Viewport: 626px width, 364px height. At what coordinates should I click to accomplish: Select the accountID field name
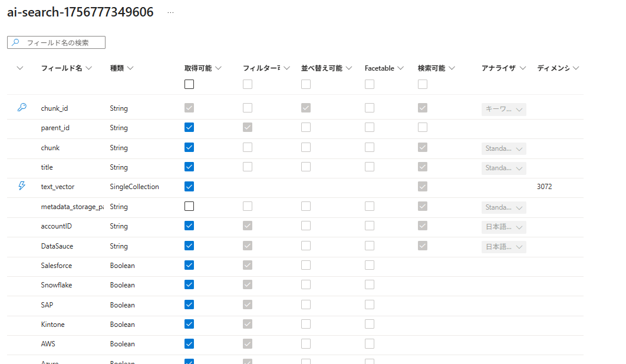pos(56,226)
